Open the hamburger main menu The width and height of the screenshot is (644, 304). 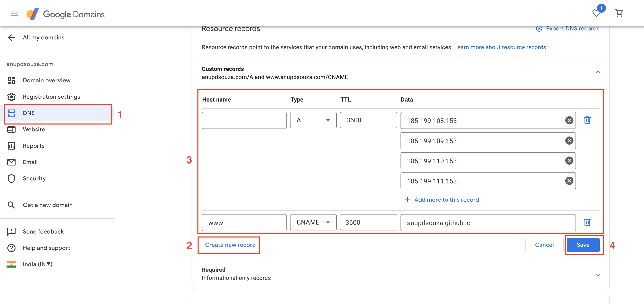[x=15, y=13]
